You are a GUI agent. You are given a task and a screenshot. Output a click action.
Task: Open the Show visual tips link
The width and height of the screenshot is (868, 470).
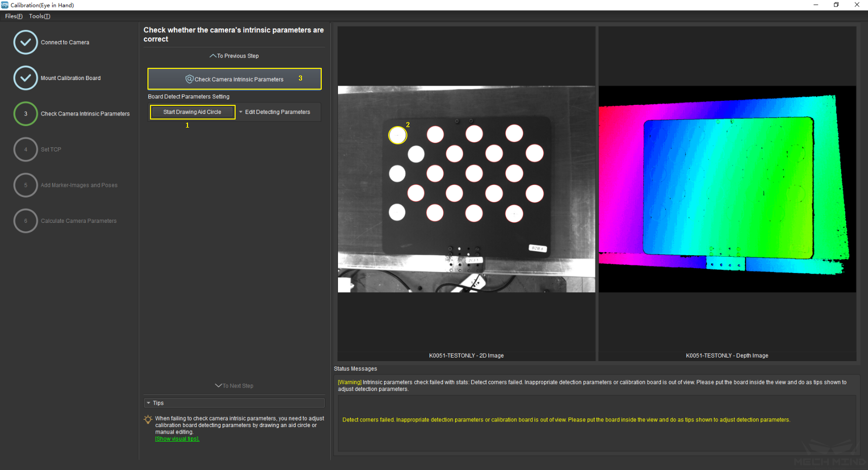point(177,439)
